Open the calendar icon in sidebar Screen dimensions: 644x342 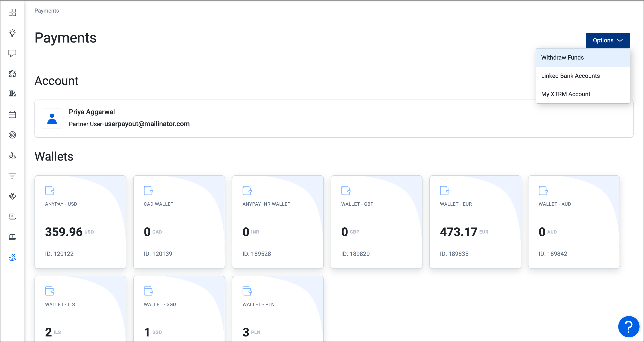tap(12, 114)
